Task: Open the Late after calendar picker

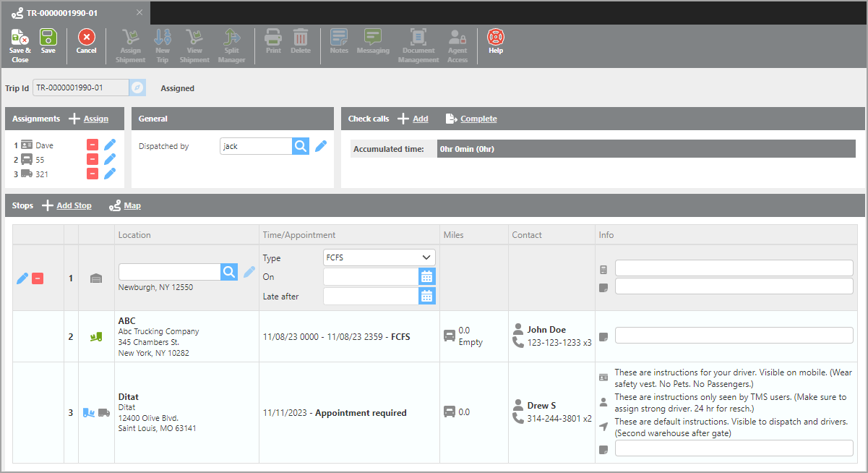Action: 427,296
